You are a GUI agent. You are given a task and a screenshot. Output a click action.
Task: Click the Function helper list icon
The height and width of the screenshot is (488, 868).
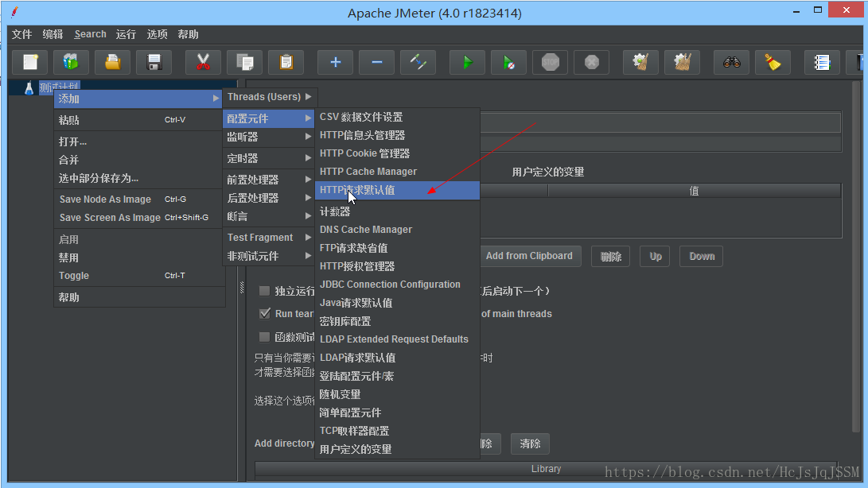822,62
